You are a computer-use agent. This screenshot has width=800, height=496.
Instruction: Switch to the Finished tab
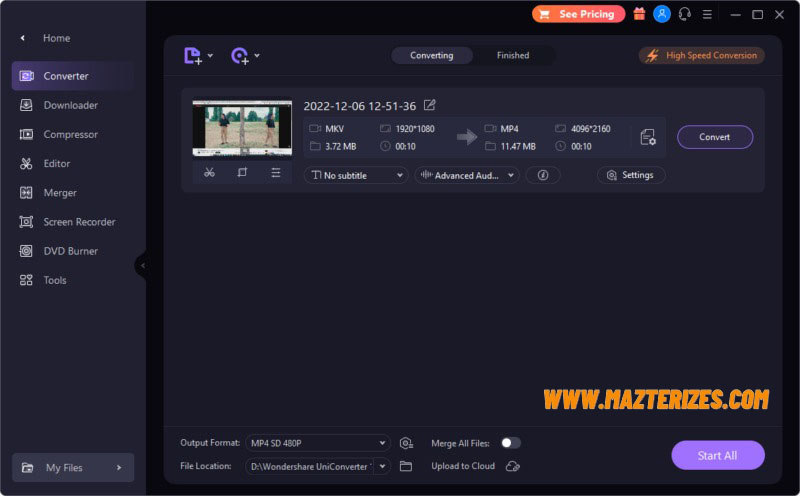pos(513,55)
